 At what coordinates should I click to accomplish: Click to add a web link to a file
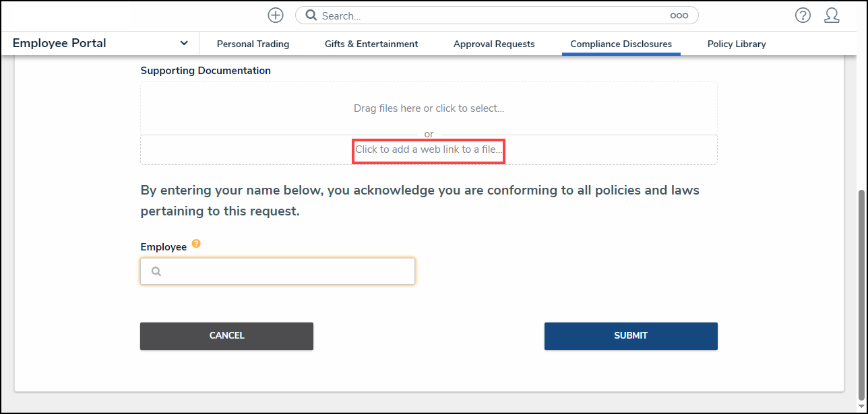coord(429,149)
